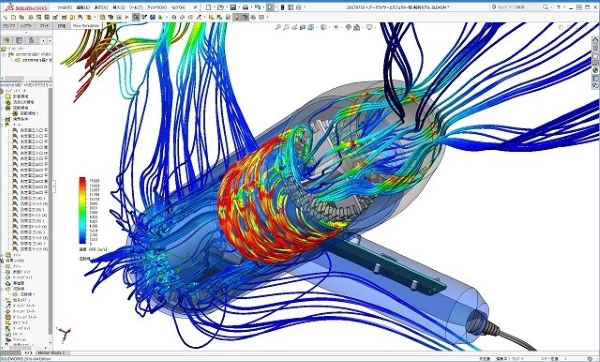
Task: Open the Edit Appearance color ball icon
Action: coord(348,27)
